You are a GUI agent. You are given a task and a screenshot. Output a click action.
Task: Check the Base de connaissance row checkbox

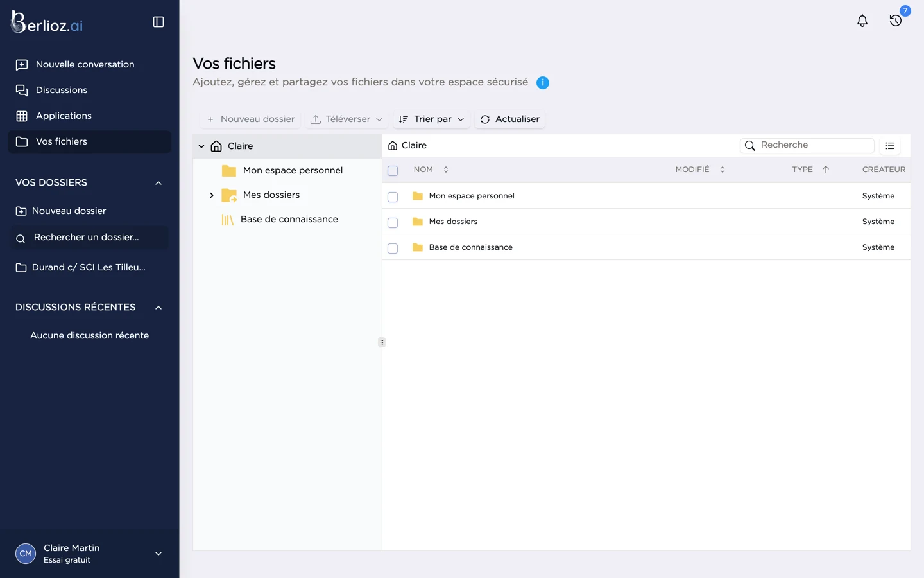393,249
